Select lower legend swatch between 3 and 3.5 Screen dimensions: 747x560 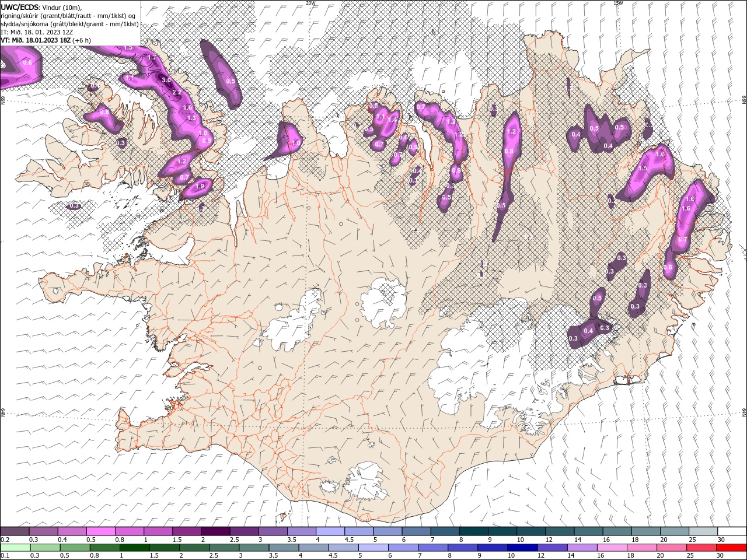(x=254, y=548)
